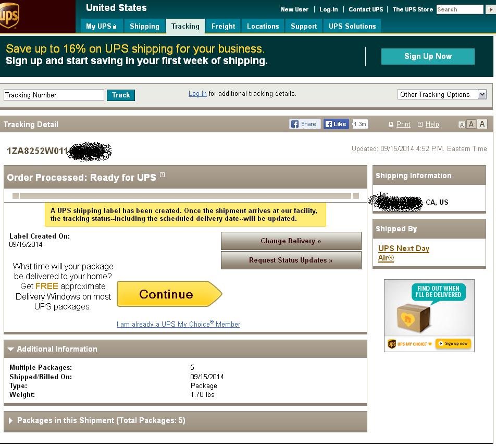Click the weight value 1.70 lbs
Screen dimensions: 496x448
click(203, 394)
